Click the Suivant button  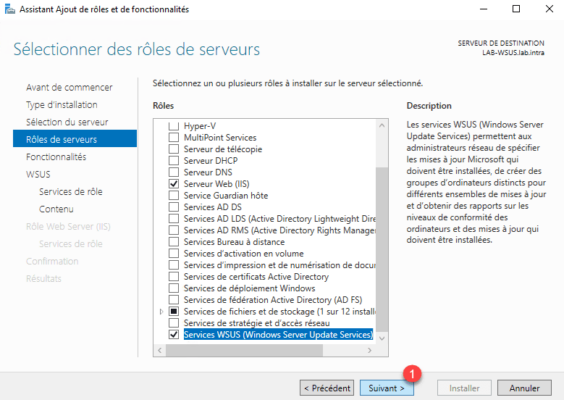pyautogui.click(x=387, y=388)
